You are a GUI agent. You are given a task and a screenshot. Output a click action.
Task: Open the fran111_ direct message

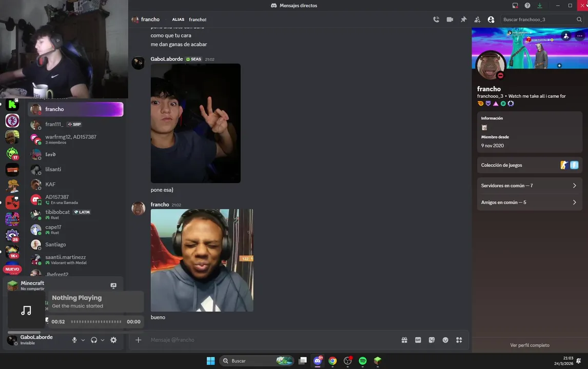pyautogui.click(x=76, y=125)
